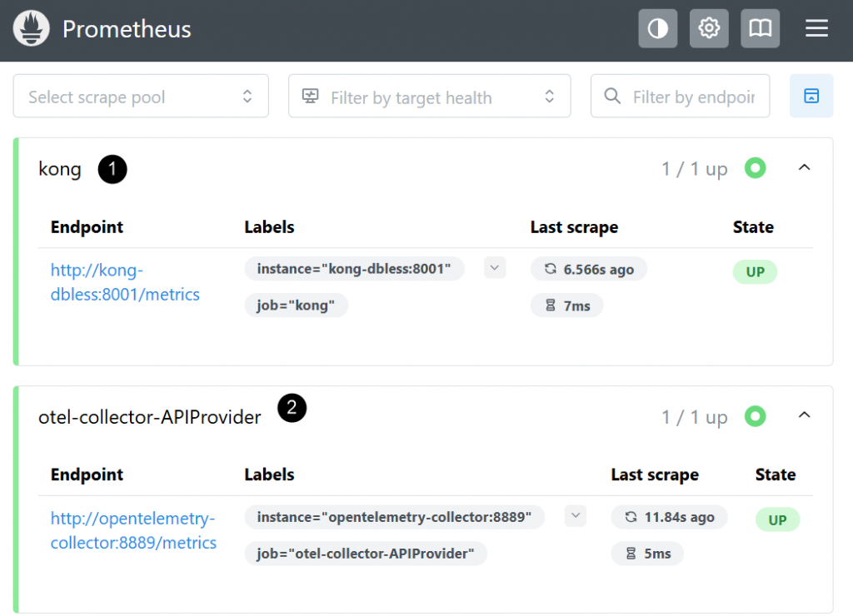
Task: Open the kong-dbless:8001/metrics endpoint link
Action: pos(125,282)
